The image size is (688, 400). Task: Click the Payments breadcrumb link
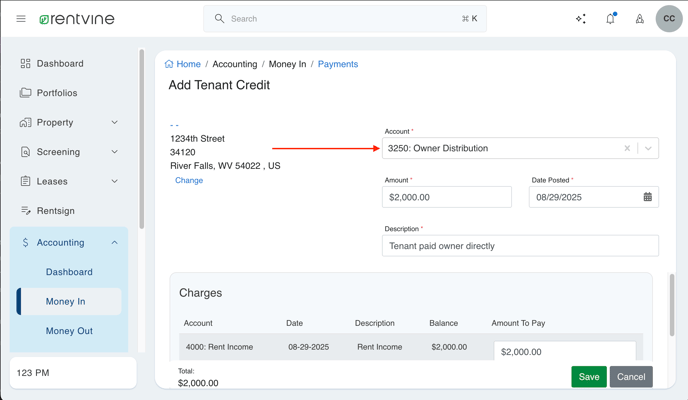[x=337, y=64]
